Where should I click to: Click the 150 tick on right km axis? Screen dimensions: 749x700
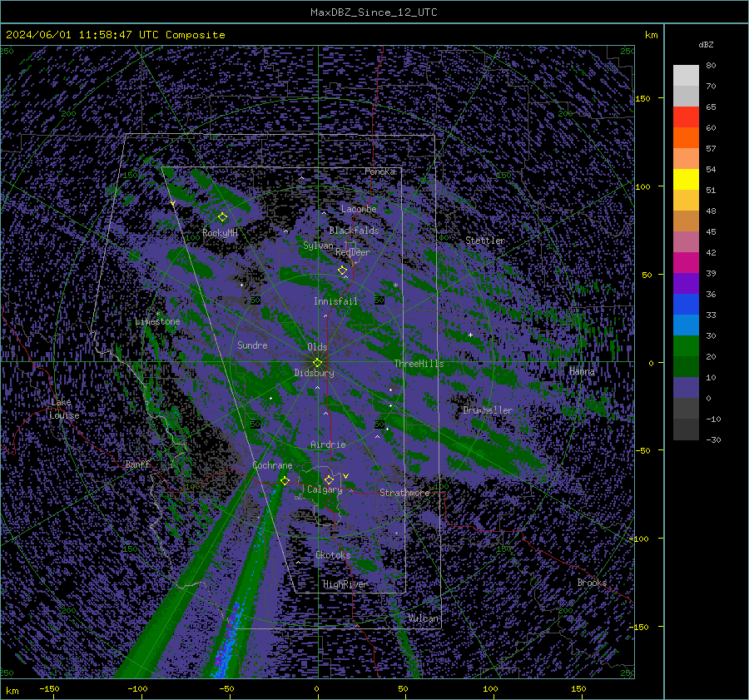(642, 98)
